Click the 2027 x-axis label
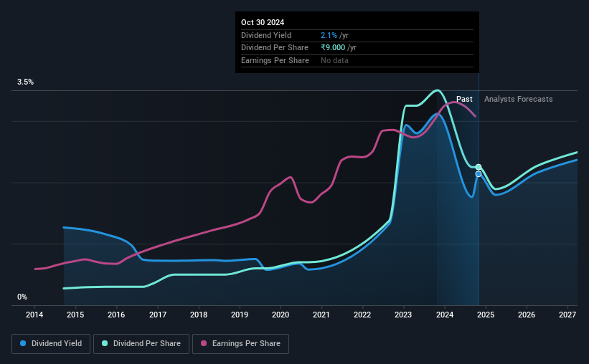Screen dimensions: 589x364 coord(567,315)
